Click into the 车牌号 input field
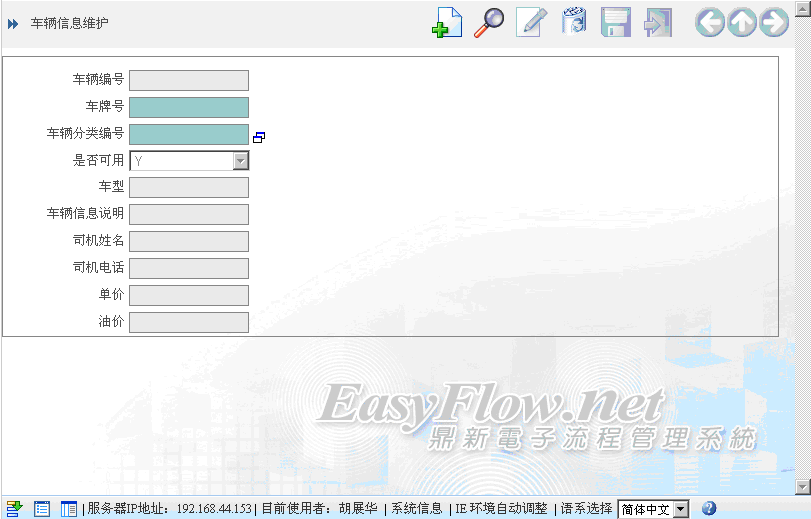The image size is (811, 519). tap(189, 108)
